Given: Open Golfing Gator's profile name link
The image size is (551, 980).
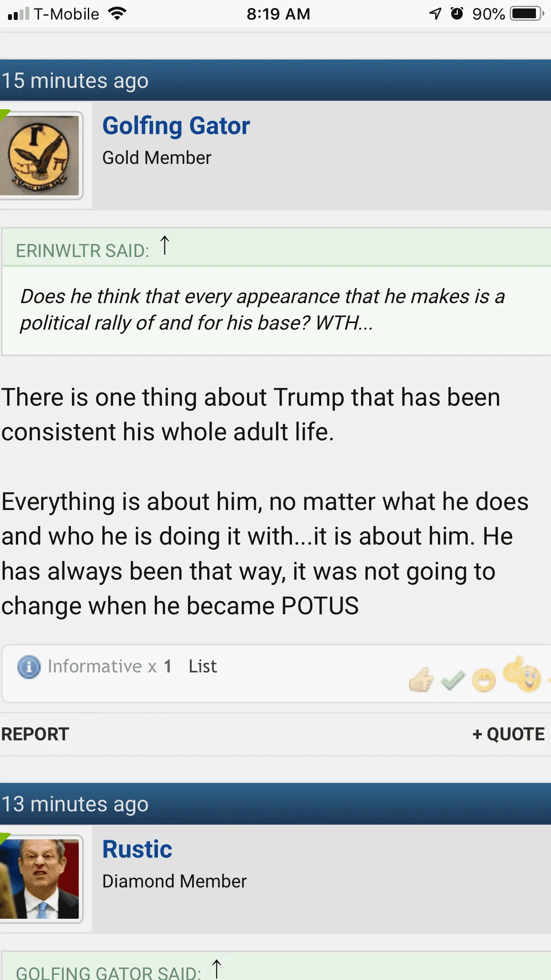Looking at the screenshot, I should (176, 126).
